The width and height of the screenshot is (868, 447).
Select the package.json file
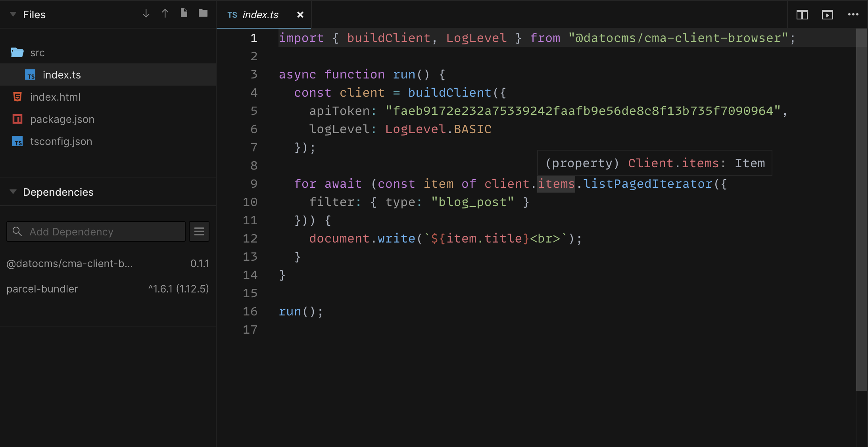coord(62,119)
